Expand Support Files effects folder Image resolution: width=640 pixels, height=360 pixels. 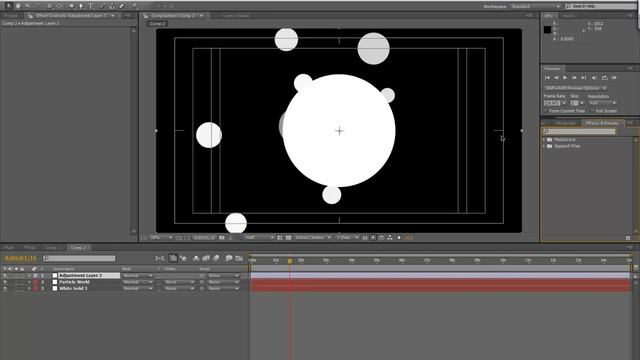[x=544, y=146]
